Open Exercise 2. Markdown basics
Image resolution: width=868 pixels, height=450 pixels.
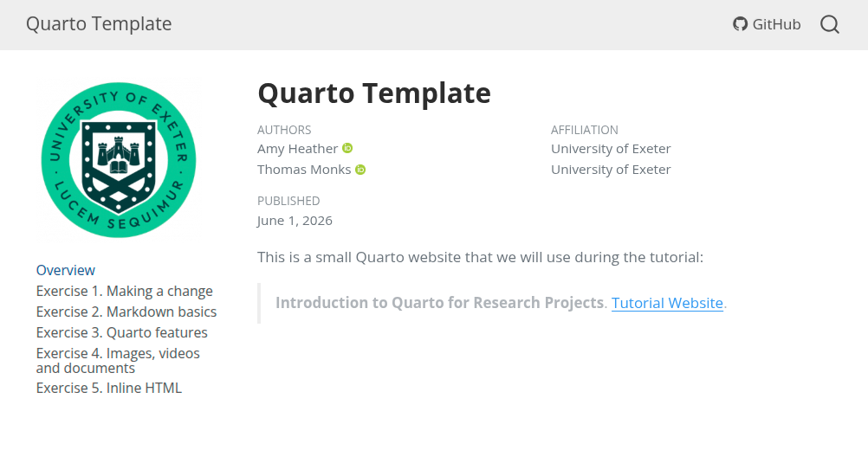[x=126, y=312]
